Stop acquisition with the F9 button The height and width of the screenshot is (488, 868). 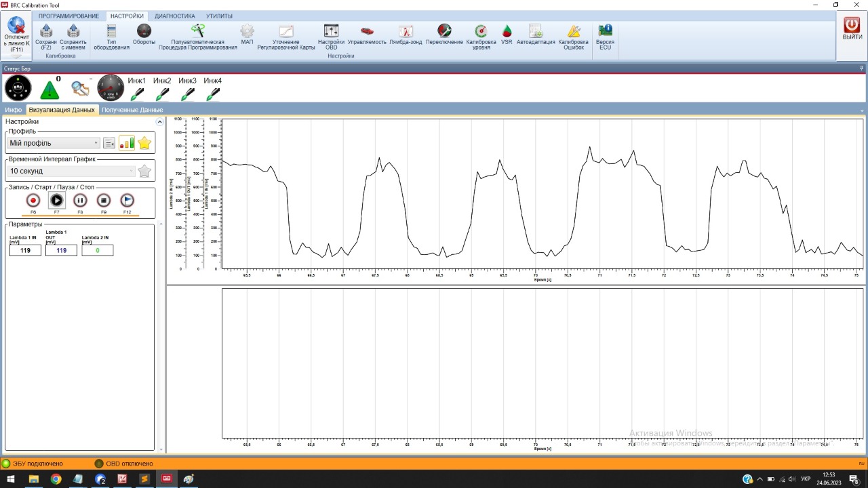[104, 201]
